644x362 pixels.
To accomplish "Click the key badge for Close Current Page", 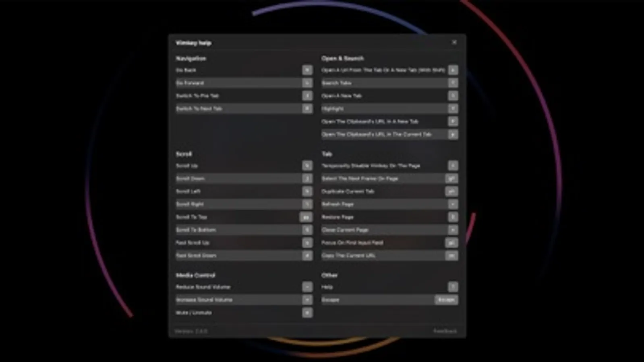I will coord(453,230).
